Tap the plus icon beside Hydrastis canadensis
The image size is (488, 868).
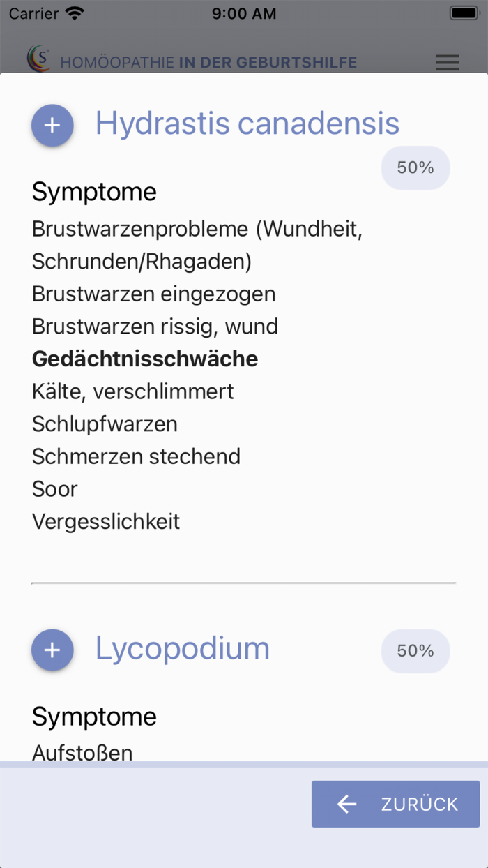coord(52,125)
